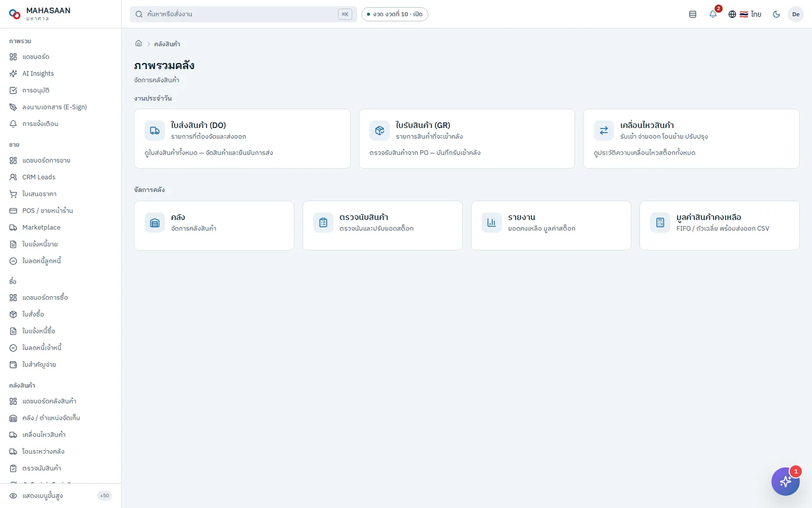The height and width of the screenshot is (508, 812).
Task: Toggle the layout panel icon in top bar
Action: [693, 14]
